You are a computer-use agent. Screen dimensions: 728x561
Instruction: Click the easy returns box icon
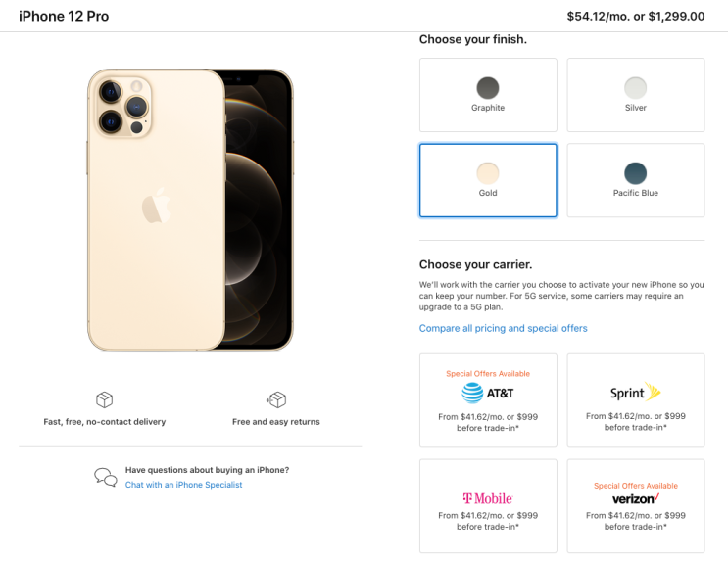(276, 399)
